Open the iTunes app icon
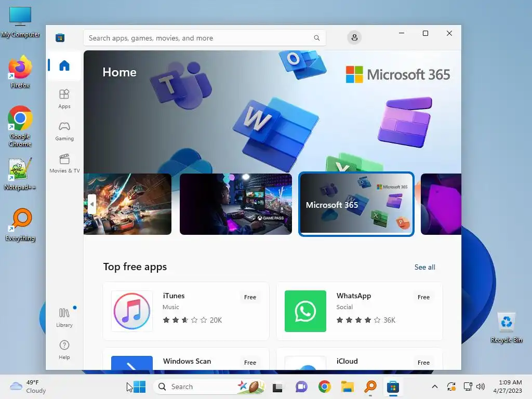The height and width of the screenshot is (399, 532). pos(132,311)
